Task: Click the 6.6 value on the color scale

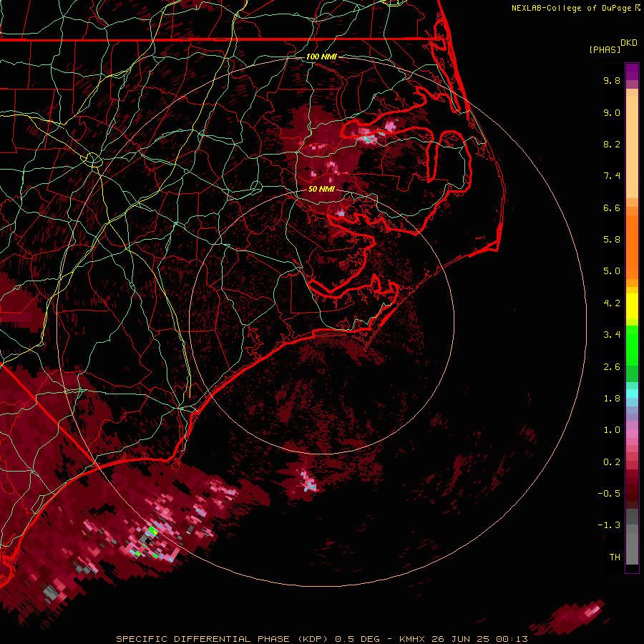Action: tap(612, 208)
